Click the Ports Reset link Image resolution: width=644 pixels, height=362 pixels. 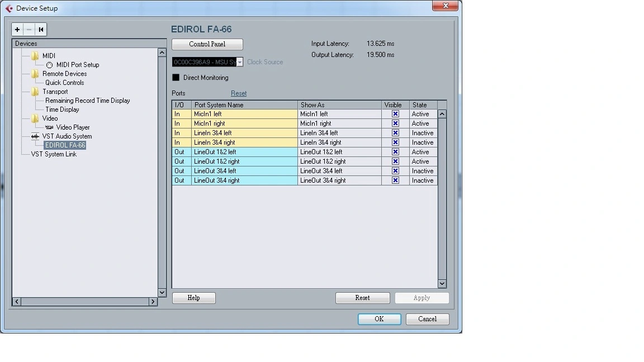239,94
